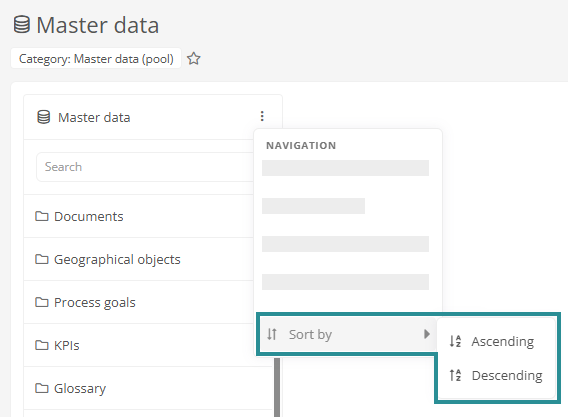568x417 pixels.
Task: Click the vertical scrollbar of the folder list
Action: pyautogui.click(x=277, y=387)
